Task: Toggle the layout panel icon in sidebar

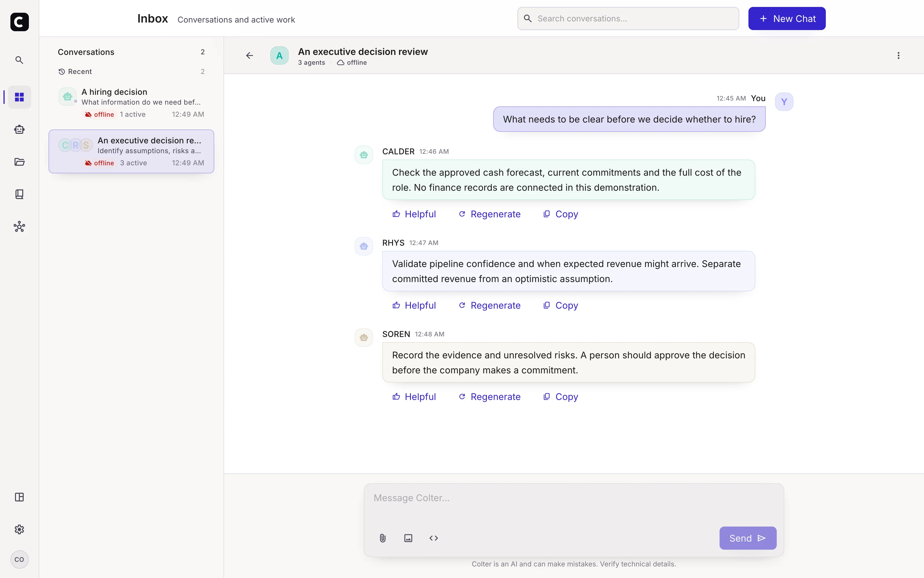Action: click(x=19, y=497)
